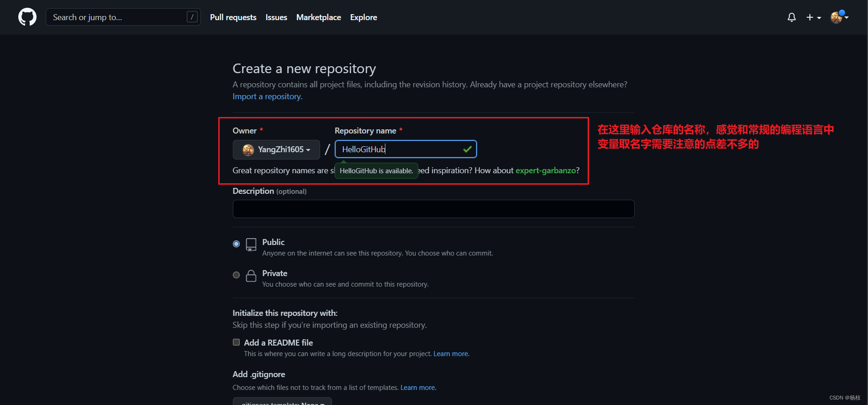Focus the Search or jump to field
Screen dimensions: 868x405
point(123,17)
